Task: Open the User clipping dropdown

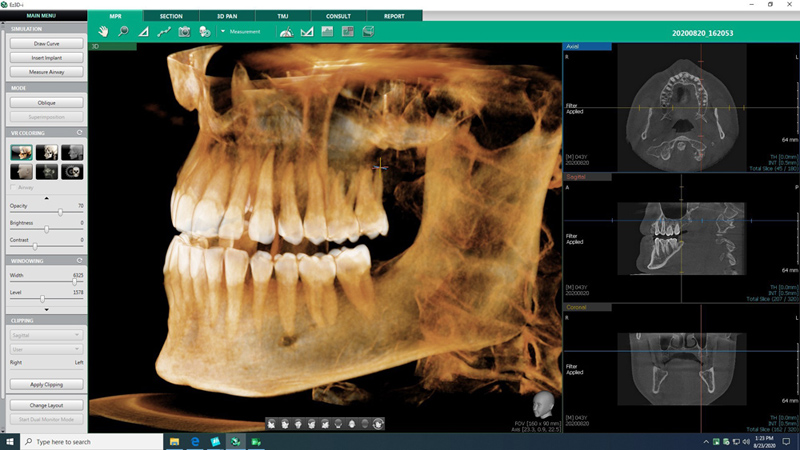Action: [x=46, y=349]
